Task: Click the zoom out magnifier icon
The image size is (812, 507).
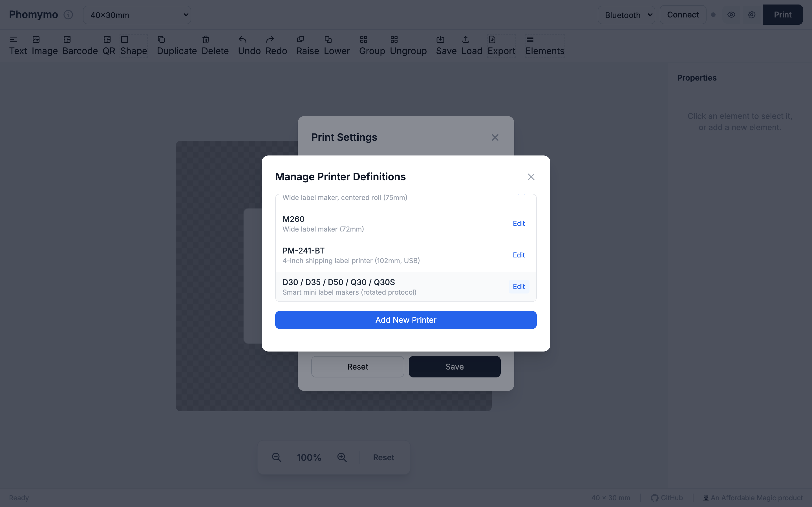Action: 277,457
